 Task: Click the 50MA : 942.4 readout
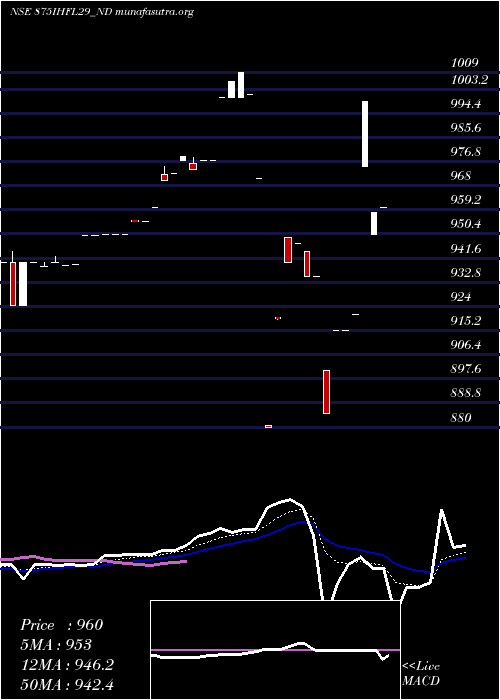pyautogui.click(x=67, y=684)
